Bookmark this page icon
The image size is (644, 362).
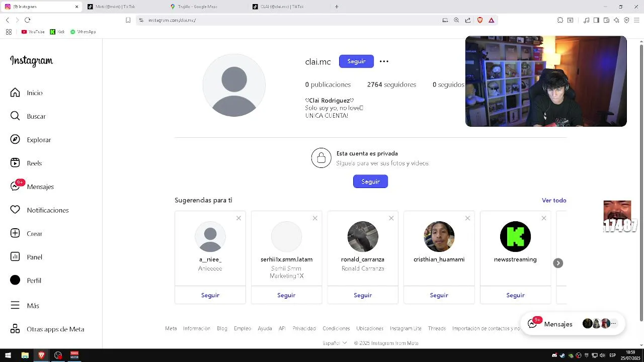coord(128,20)
